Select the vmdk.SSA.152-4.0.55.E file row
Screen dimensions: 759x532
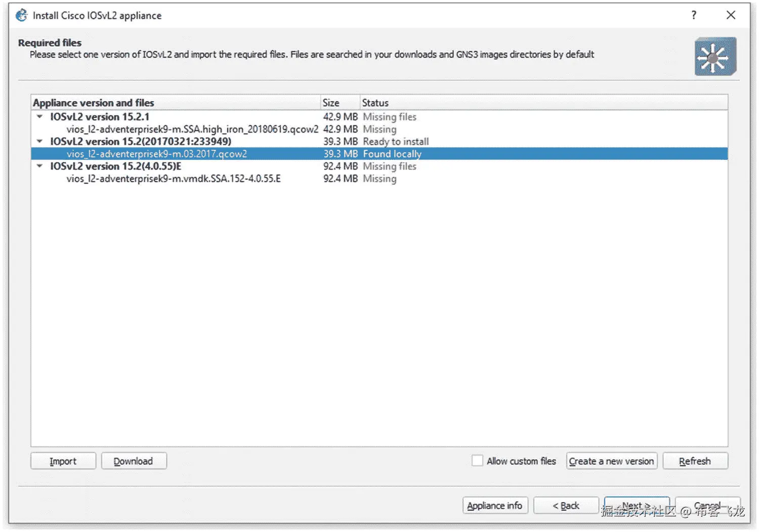[379, 179]
